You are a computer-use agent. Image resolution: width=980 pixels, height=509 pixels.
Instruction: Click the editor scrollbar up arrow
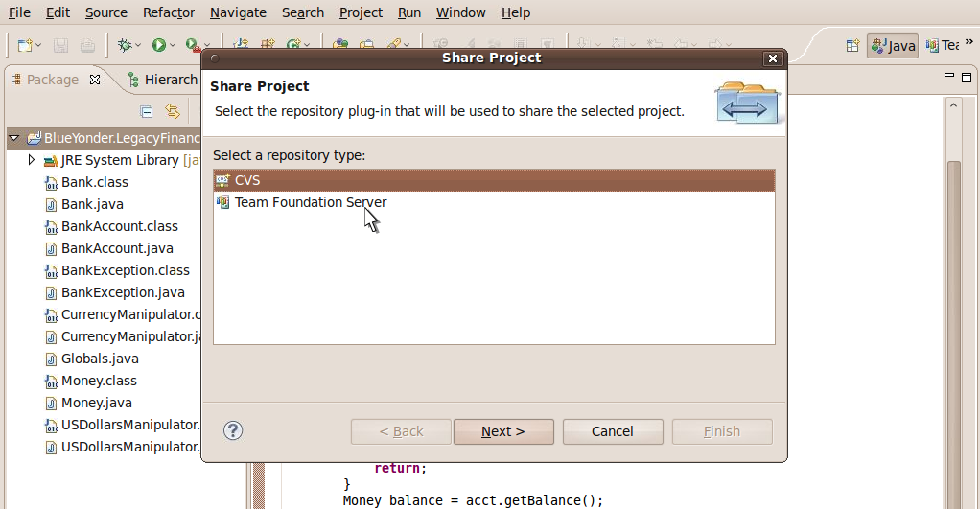pyautogui.click(x=953, y=105)
